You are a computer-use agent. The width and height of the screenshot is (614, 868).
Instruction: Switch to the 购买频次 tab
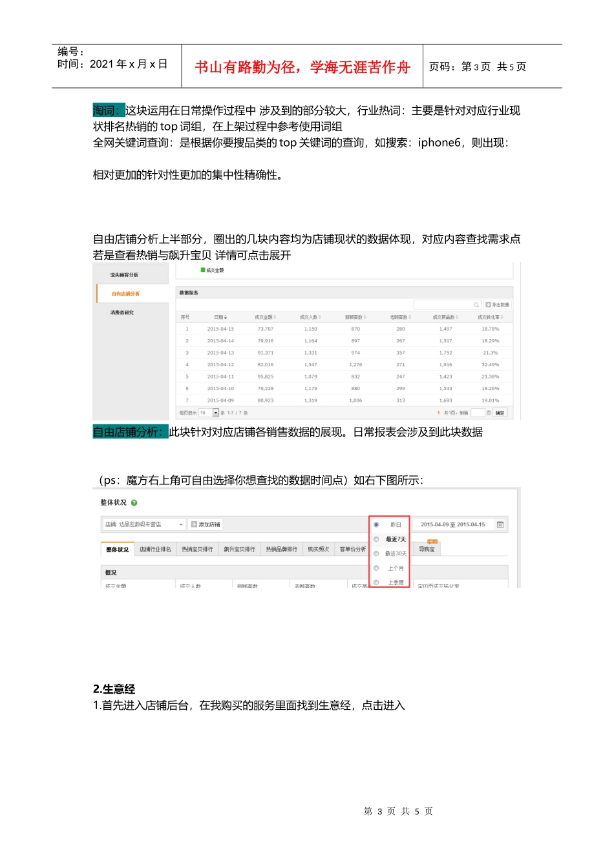tap(318, 550)
